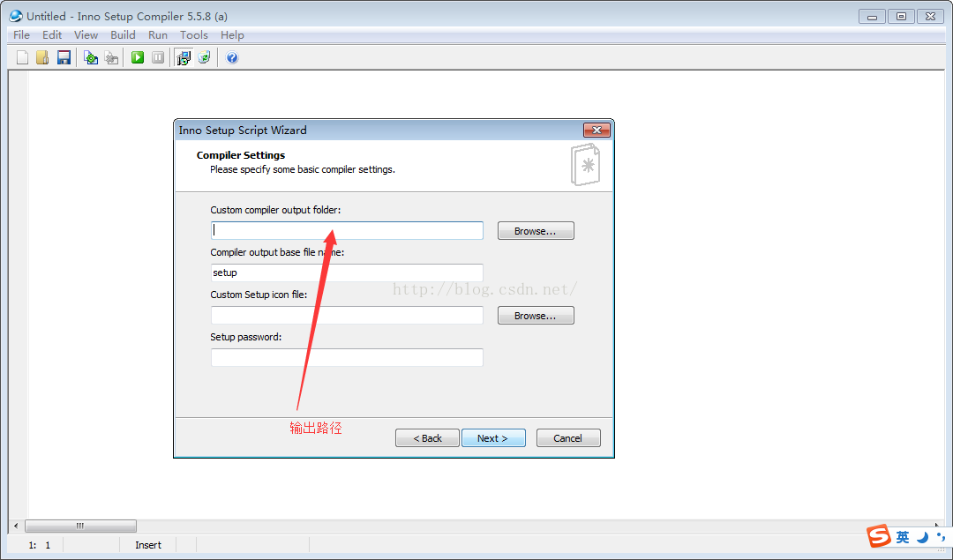
Task: Save the script with floppy disk icon
Action: click(x=64, y=57)
